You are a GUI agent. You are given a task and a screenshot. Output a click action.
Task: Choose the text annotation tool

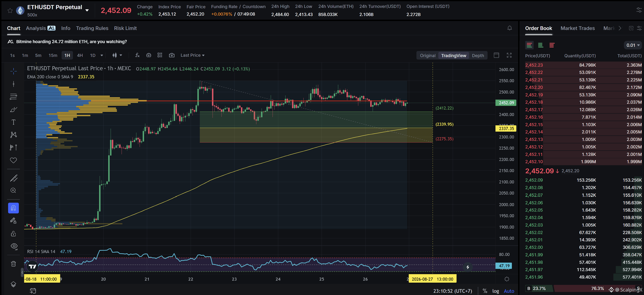coord(14,122)
